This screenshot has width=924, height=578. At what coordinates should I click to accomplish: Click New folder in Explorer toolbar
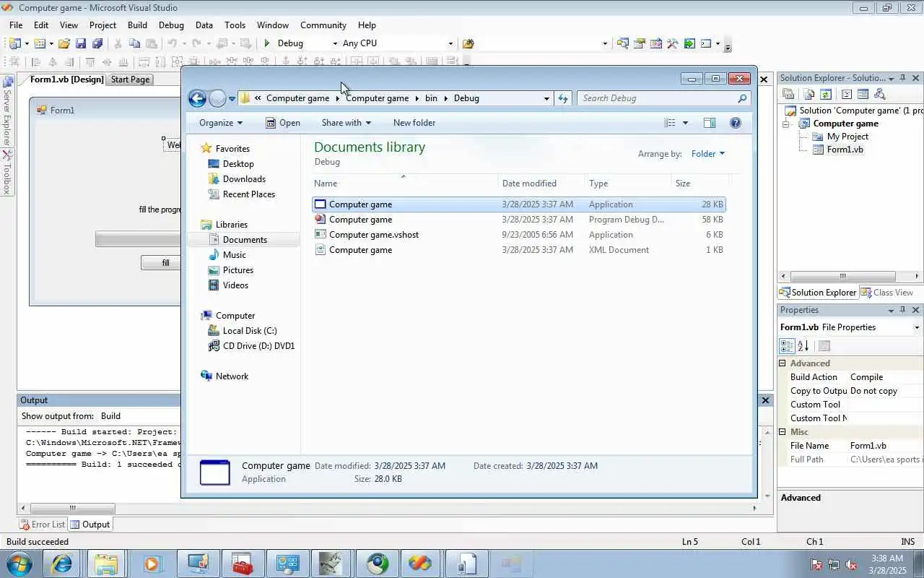[414, 123]
